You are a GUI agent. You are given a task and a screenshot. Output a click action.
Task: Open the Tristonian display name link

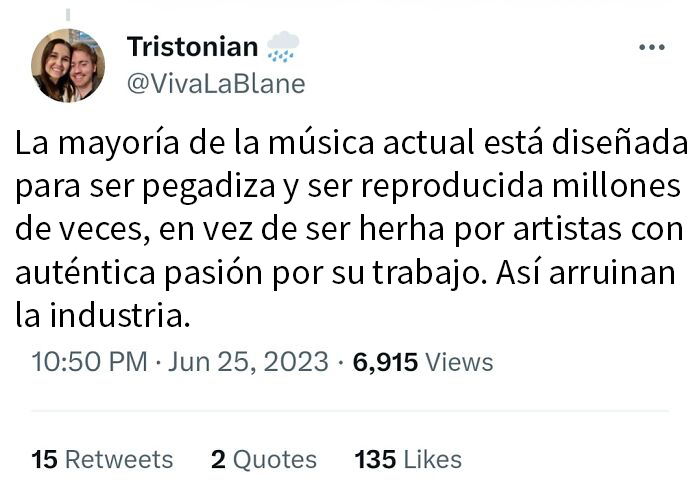coord(193,46)
